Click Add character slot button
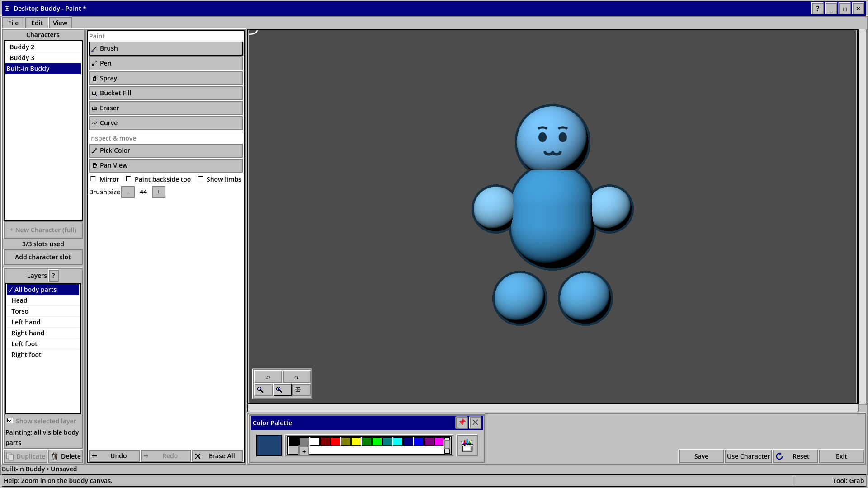This screenshot has width=868, height=488. point(43,257)
